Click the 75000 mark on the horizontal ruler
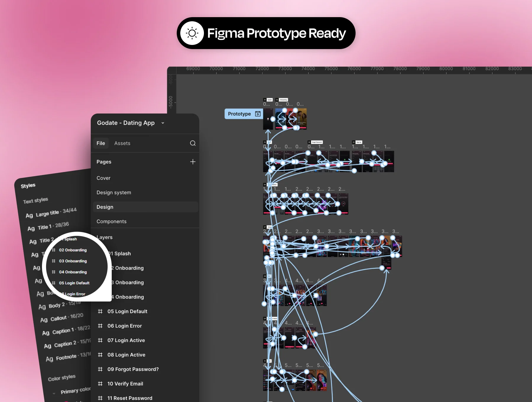The image size is (532, 402). click(331, 69)
